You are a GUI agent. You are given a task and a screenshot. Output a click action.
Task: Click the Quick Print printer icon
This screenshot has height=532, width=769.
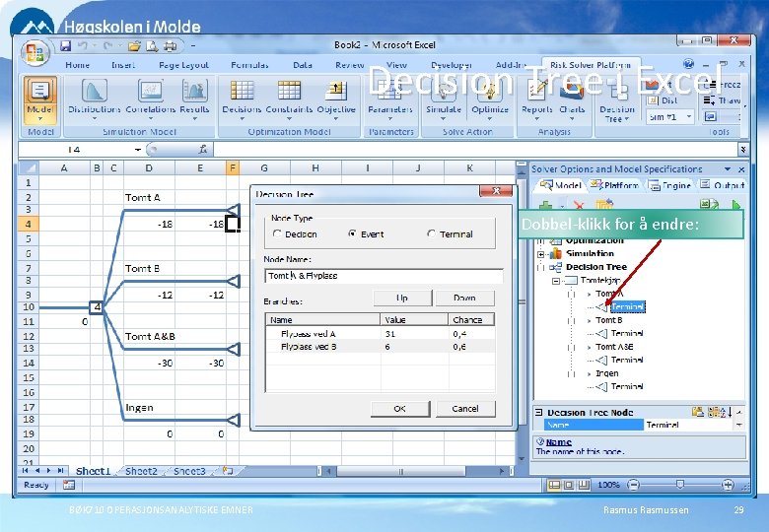coord(170,46)
